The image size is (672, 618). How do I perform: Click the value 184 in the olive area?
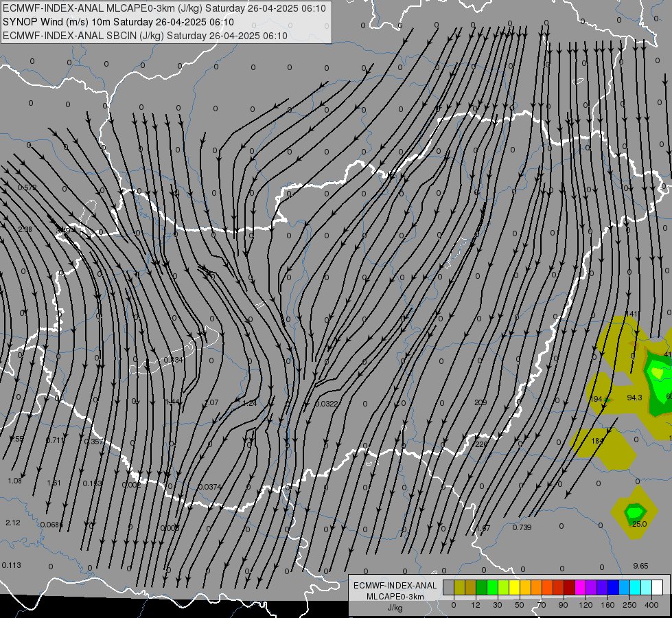[597, 441]
